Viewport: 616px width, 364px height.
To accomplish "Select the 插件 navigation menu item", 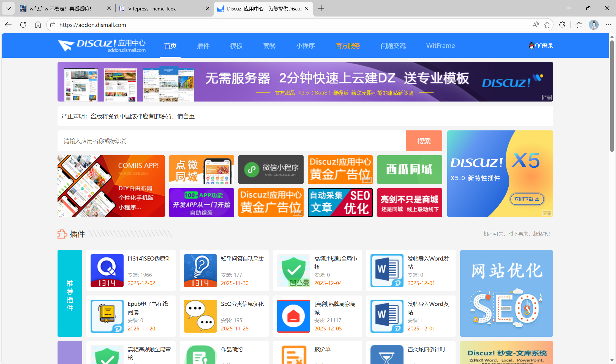I will [x=203, y=46].
